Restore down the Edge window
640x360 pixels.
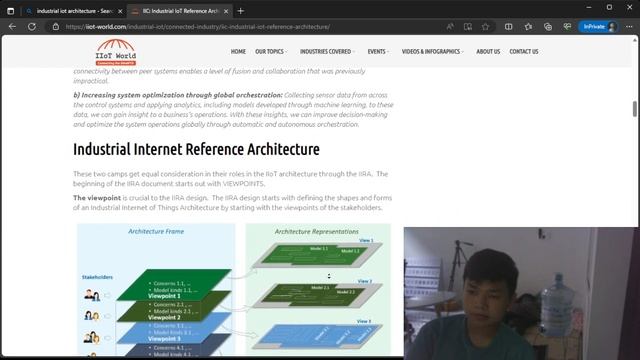pyautogui.click(x=609, y=7)
